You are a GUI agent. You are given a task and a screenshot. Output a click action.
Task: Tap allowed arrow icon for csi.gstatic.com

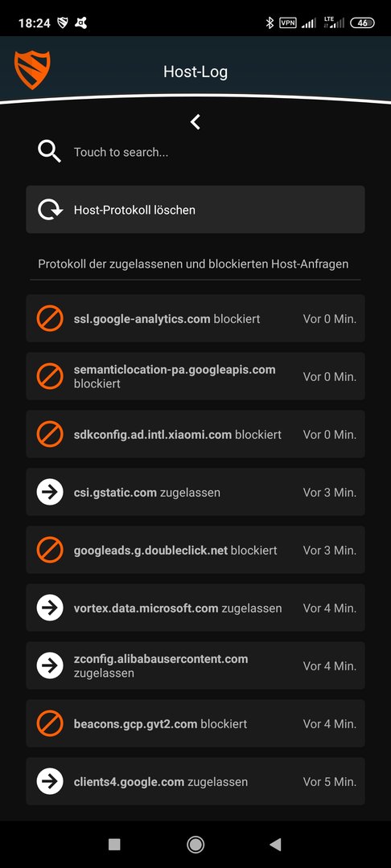tap(50, 492)
